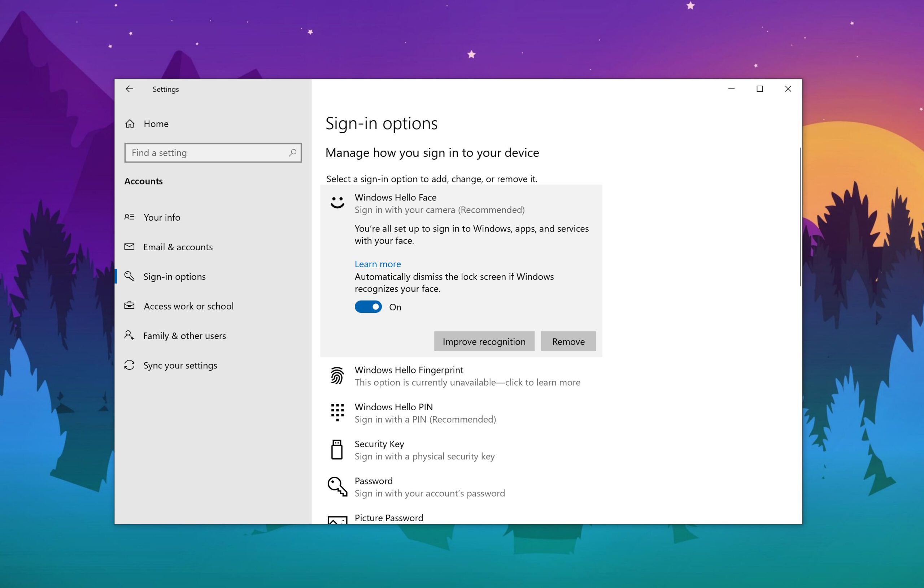924x588 pixels.
Task: Click the "Sign-in options" page heading
Action: coord(382,123)
